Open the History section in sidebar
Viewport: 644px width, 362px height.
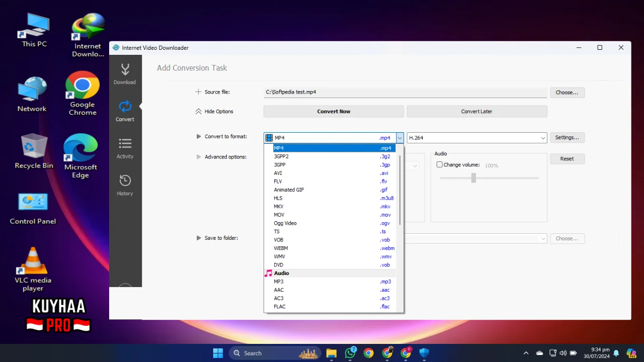(125, 185)
